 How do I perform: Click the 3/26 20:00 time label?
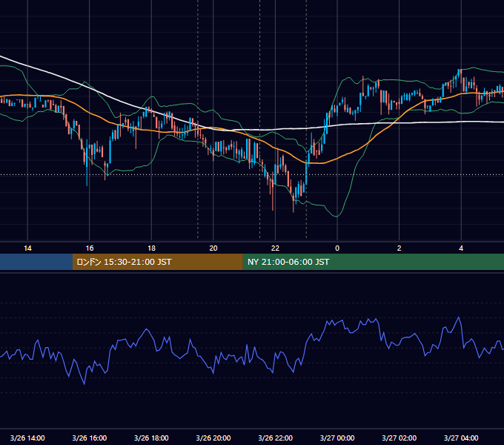point(213,438)
